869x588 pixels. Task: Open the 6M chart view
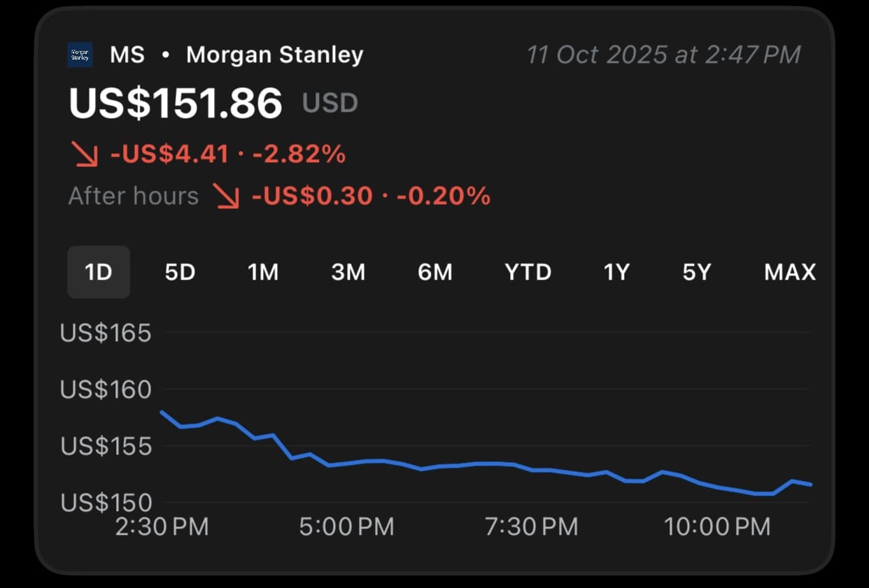tap(434, 272)
